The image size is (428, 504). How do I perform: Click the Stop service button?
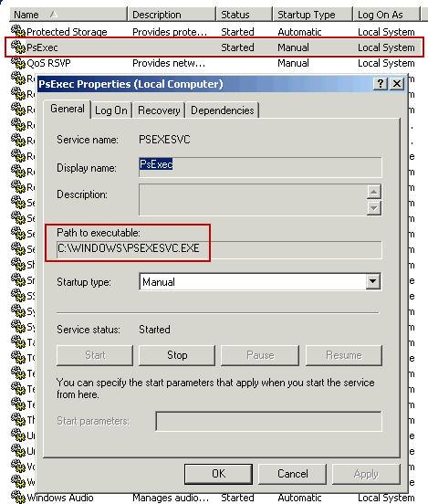pos(177,355)
